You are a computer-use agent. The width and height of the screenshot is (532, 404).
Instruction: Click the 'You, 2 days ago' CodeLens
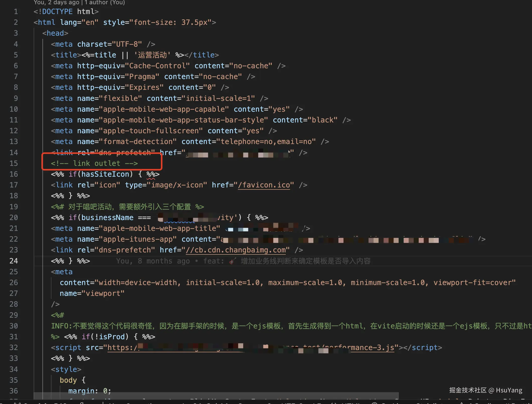click(56, 3)
